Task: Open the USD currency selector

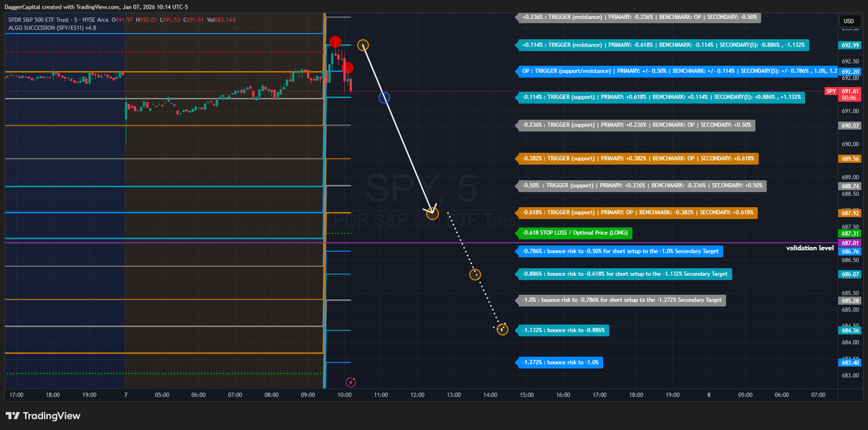Action: click(848, 21)
